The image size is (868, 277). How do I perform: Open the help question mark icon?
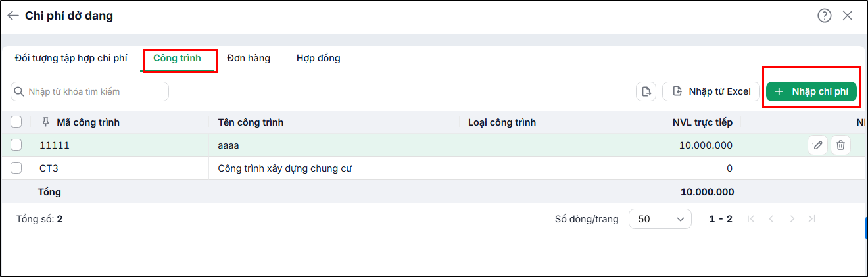[825, 16]
